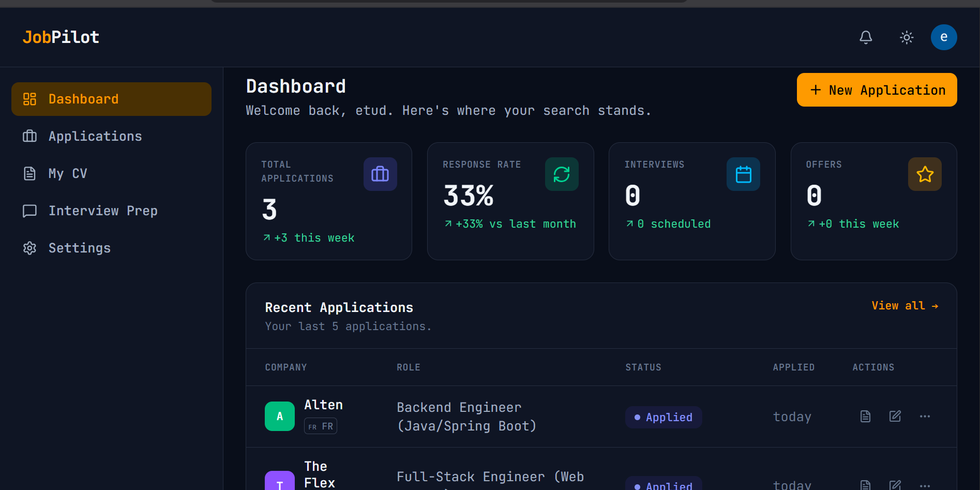Viewport: 980px width, 490px height.
Task: Click the Alten company avatar
Action: click(280, 416)
